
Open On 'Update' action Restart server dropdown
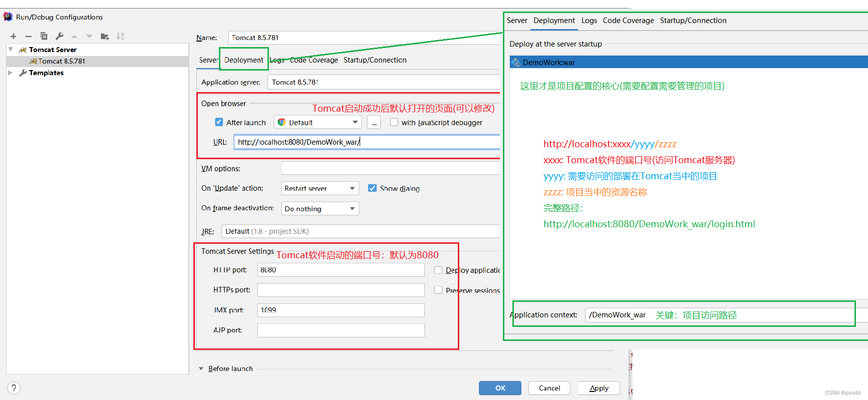320,188
